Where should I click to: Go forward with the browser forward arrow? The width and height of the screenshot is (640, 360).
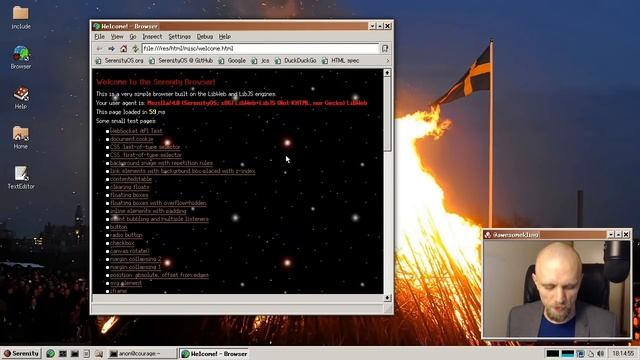pyautogui.click(x=111, y=49)
